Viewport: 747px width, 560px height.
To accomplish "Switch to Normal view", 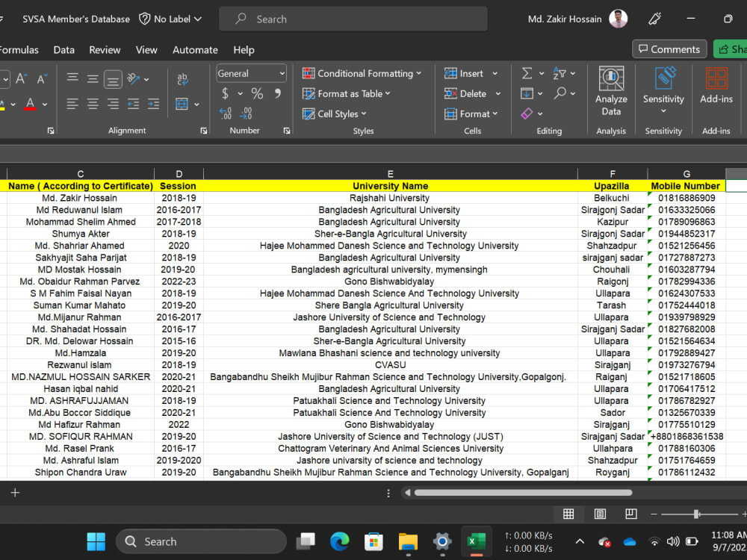I will tap(568, 514).
